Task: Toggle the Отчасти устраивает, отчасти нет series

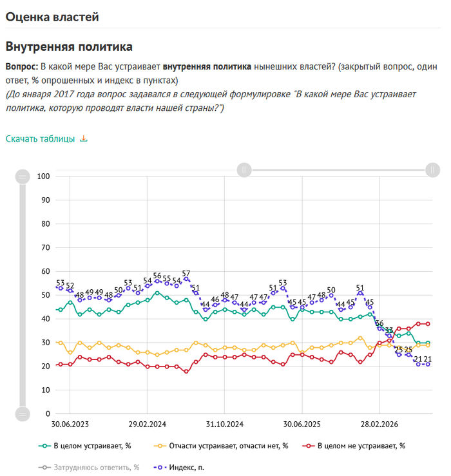Action: point(221,446)
